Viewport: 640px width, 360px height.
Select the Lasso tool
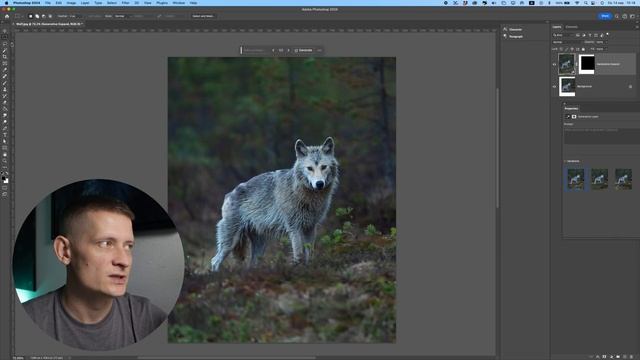click(x=5, y=44)
